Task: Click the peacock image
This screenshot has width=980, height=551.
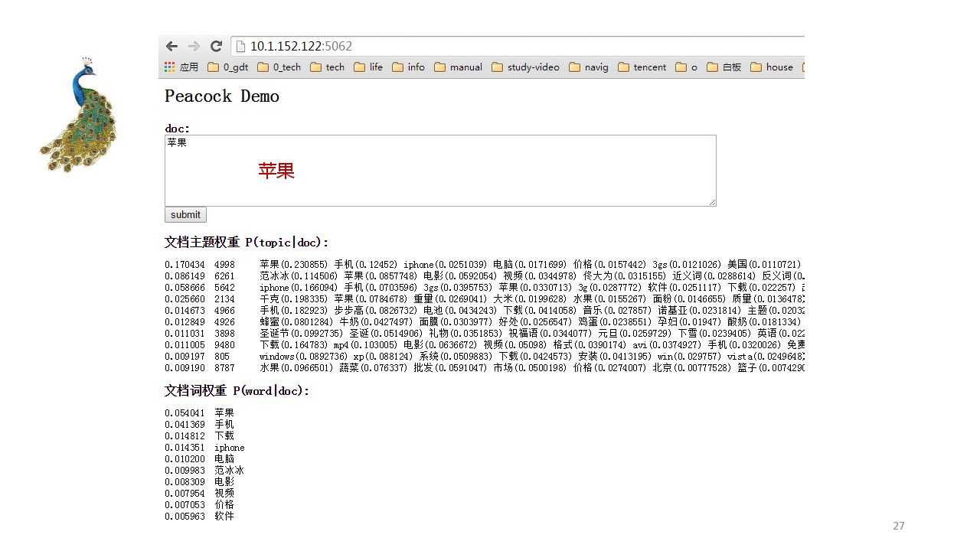Action: click(x=80, y=115)
